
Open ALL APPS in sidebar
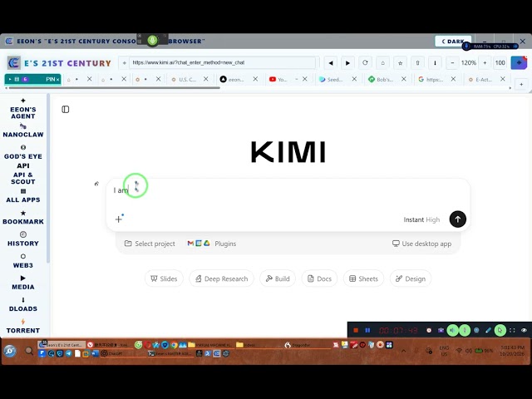click(x=23, y=196)
